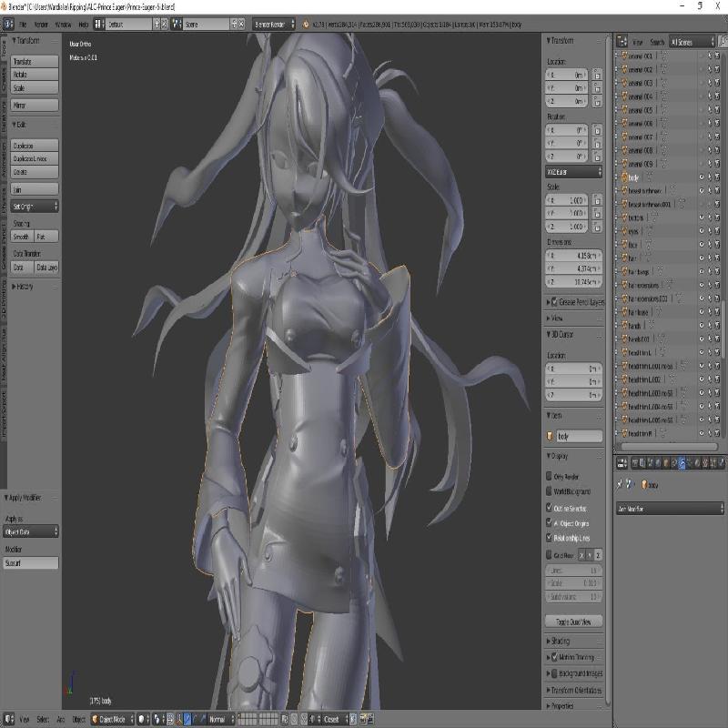Click the 3D Cursor Y location field
Screen dimensions: 728x728
click(574, 381)
